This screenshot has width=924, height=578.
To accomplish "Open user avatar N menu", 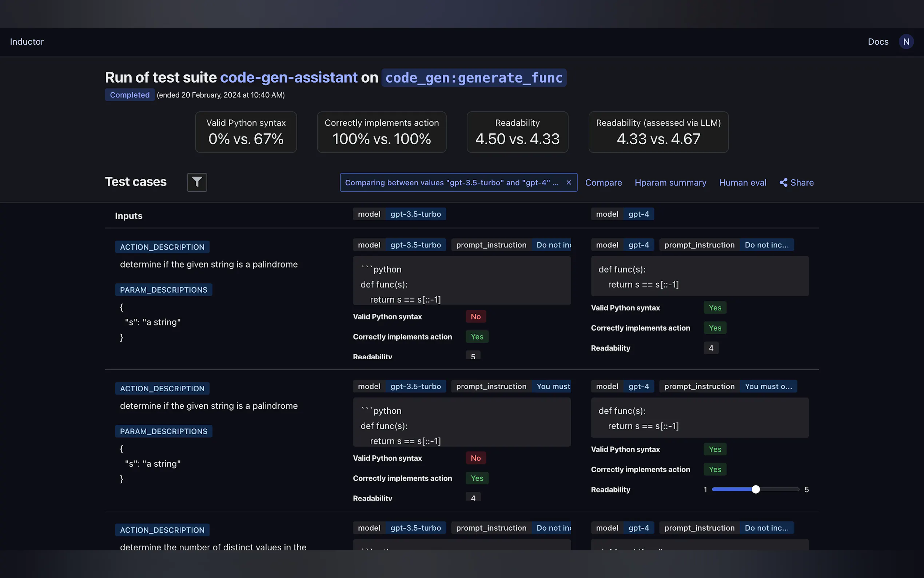I will tap(906, 41).
